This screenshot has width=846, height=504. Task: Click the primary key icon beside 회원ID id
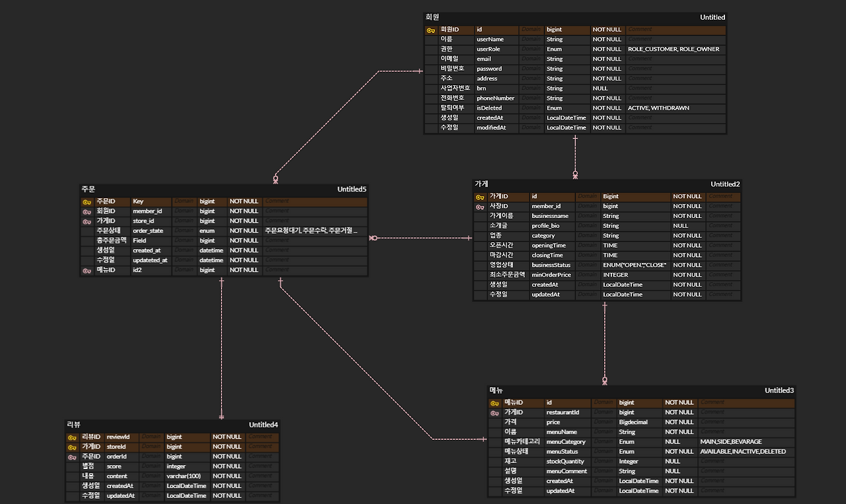click(x=430, y=30)
